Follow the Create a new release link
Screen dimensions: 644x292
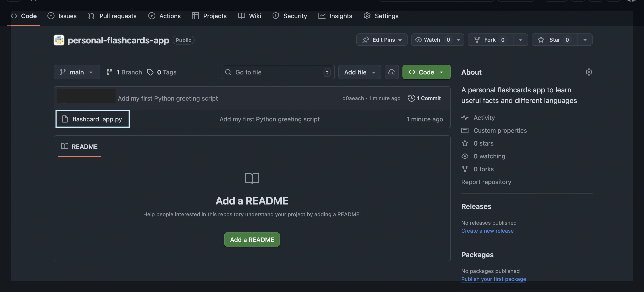pyautogui.click(x=487, y=231)
